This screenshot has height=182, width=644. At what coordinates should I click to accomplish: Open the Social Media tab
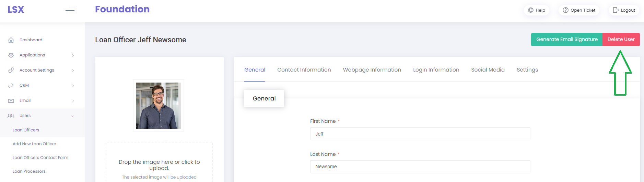coord(488,70)
